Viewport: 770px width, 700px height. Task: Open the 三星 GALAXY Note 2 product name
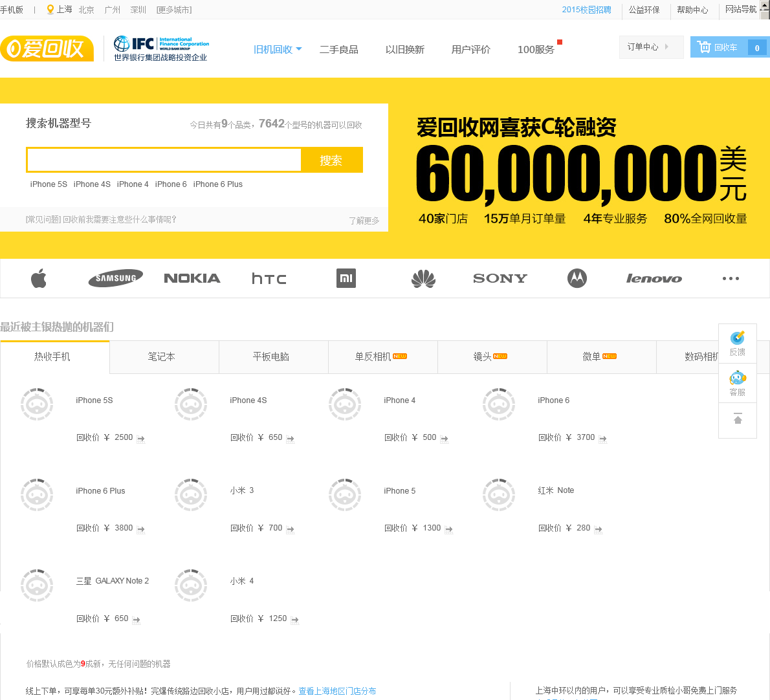[x=113, y=581]
